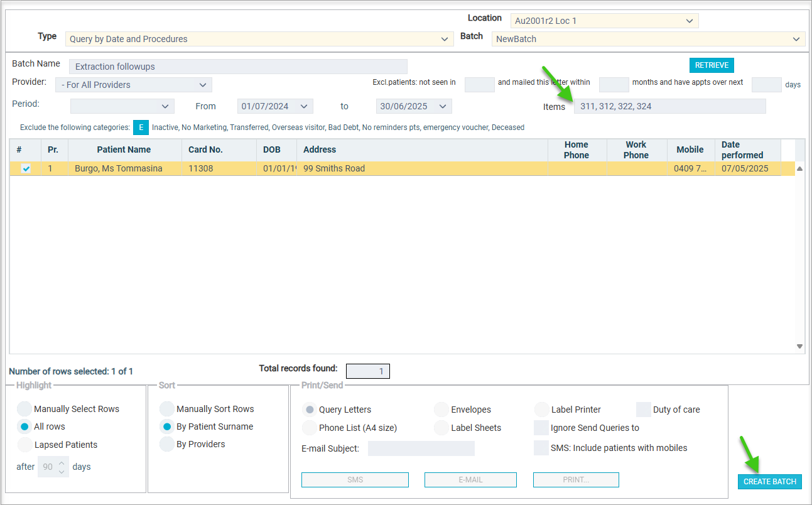Open the From date picker 01/07/2024
This screenshot has height=505, width=812.
[x=275, y=106]
